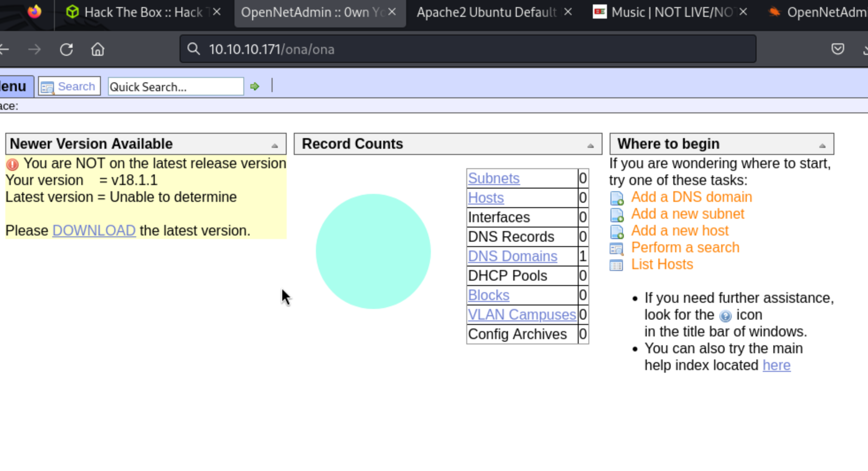
Task: Click the DNS Domains count value 1
Action: (583, 256)
